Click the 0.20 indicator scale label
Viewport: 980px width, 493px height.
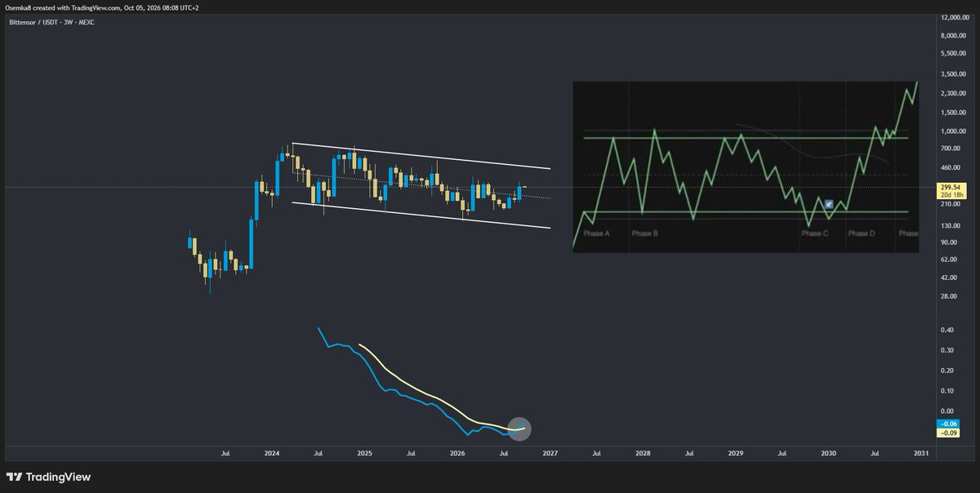coord(948,371)
